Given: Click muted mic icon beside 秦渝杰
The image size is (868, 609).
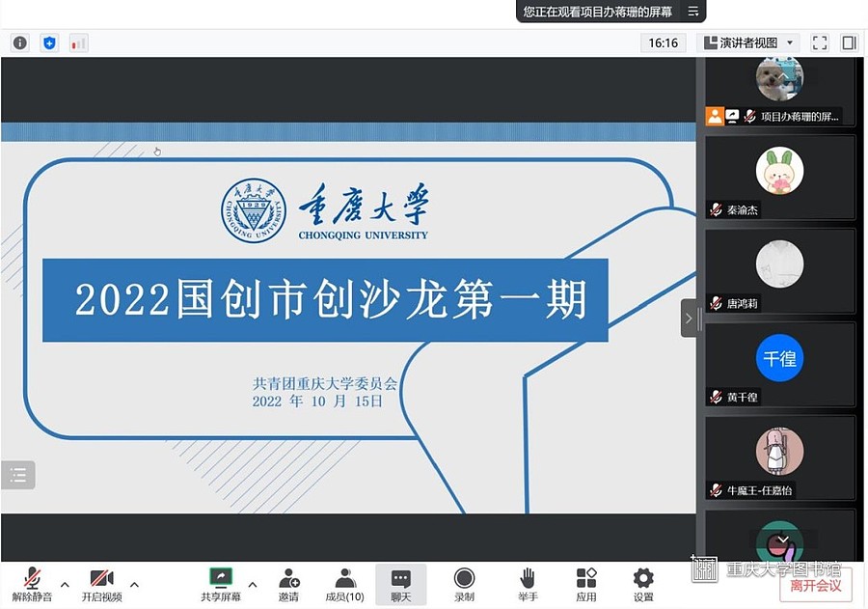Looking at the screenshot, I should pos(716,209).
